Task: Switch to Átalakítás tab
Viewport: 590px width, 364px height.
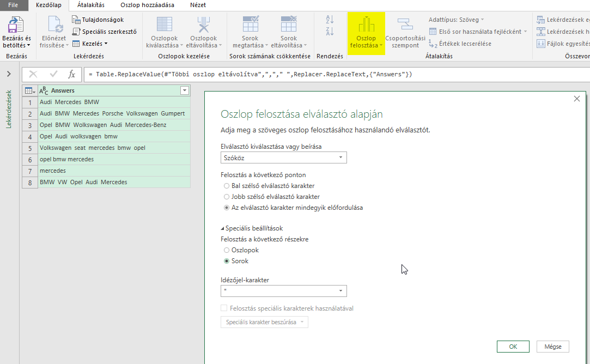Action: (90, 5)
